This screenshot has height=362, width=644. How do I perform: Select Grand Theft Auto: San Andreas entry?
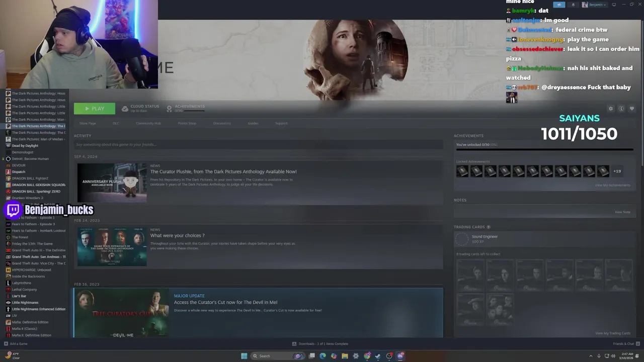pos(39,257)
